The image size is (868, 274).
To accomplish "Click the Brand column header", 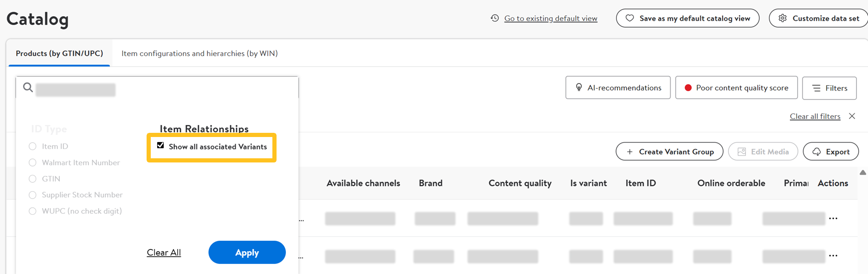I will tap(431, 183).
